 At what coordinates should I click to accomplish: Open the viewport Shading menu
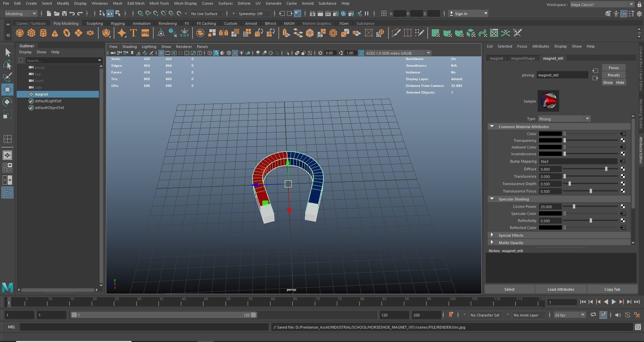point(129,47)
